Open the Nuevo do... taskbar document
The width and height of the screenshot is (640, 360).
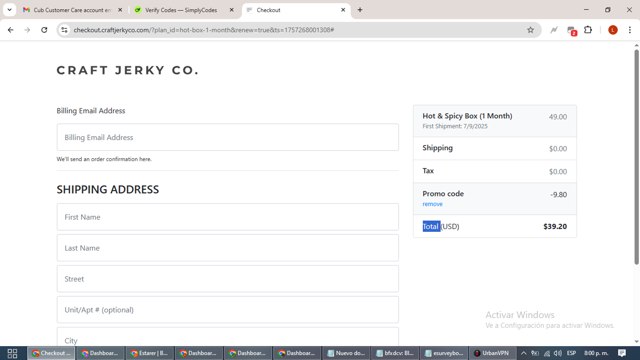346,353
